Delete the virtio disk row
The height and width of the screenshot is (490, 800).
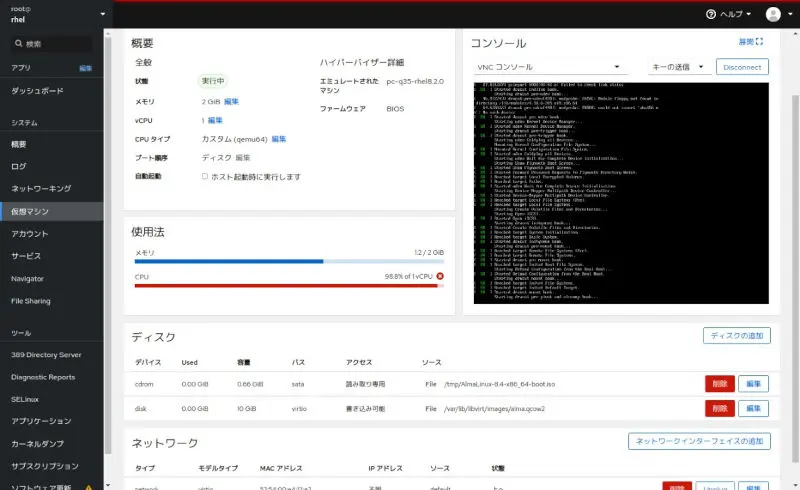click(719, 408)
